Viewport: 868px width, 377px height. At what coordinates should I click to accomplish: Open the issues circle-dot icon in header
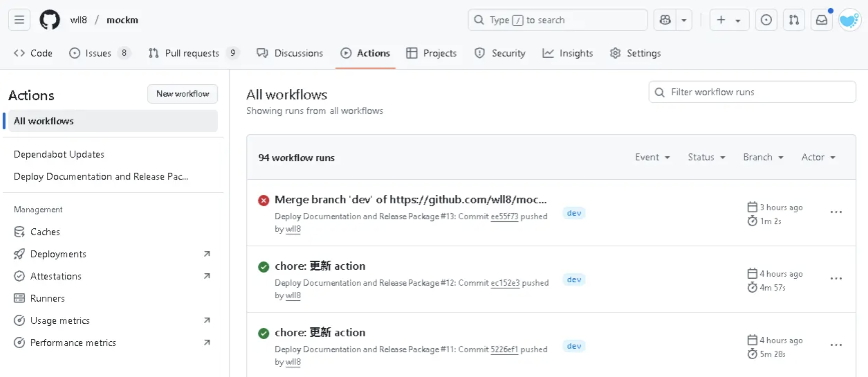pos(766,20)
